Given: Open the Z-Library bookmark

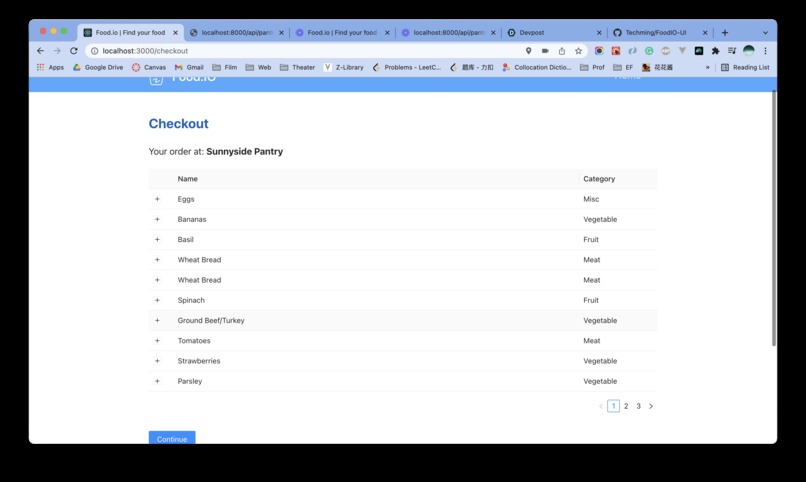Looking at the screenshot, I should 343,67.
